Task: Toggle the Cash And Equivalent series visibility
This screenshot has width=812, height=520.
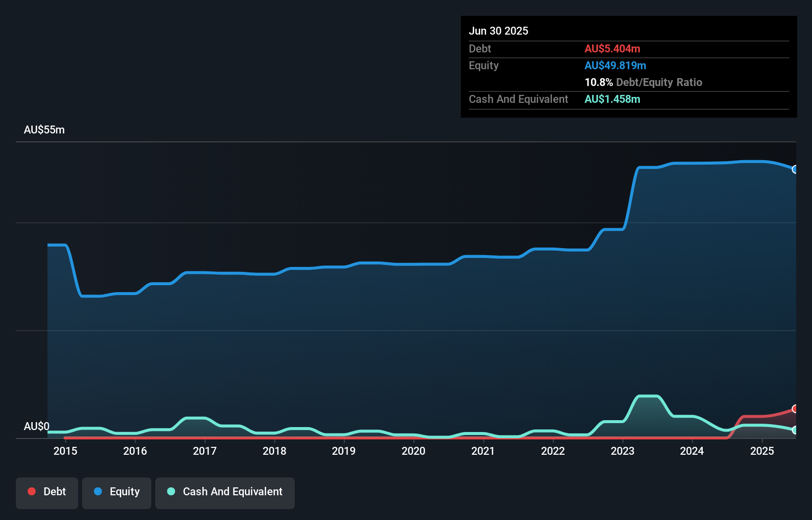Action: 225,492
